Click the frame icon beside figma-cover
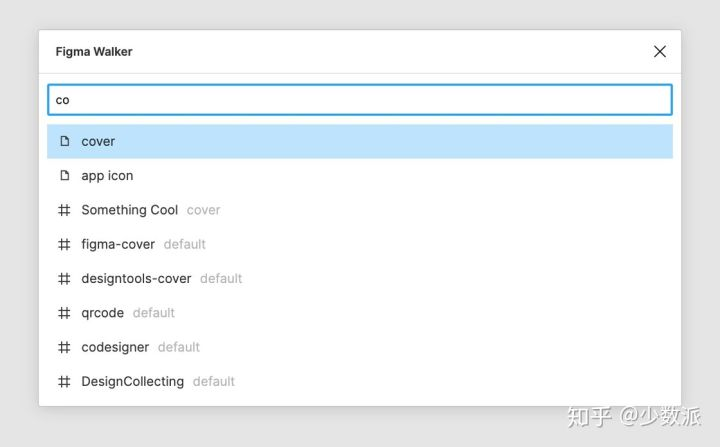The image size is (720, 447). point(65,244)
